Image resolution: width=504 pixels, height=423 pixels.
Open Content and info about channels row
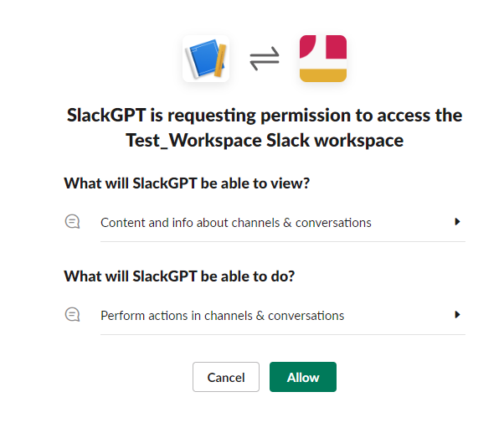[x=236, y=223]
